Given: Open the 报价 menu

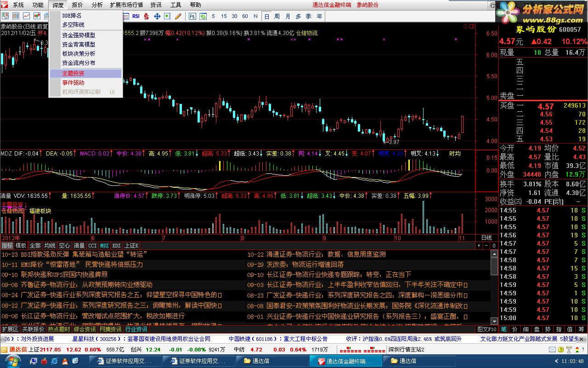Looking at the screenshot, I should 78,5.
